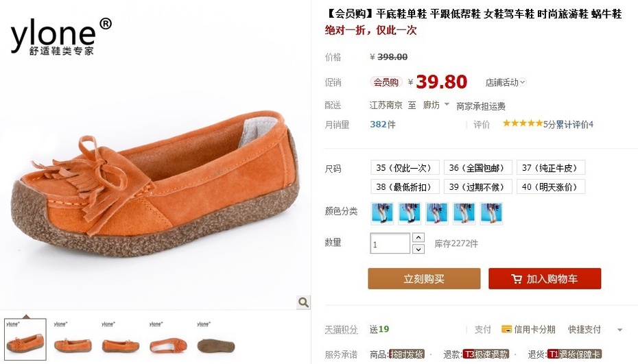Choose size 40（明天涨价）

551,186
